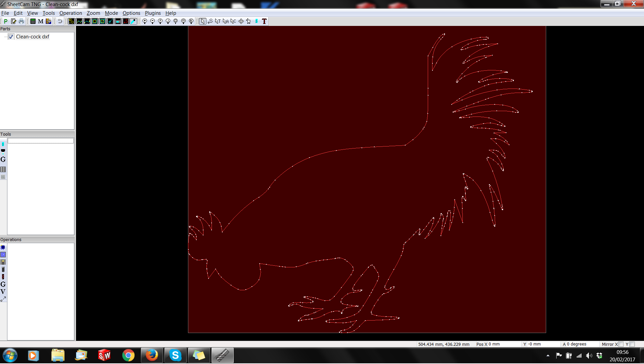Click the zoom in magnifier icon
This screenshot has width=644, height=364.
(x=145, y=21)
